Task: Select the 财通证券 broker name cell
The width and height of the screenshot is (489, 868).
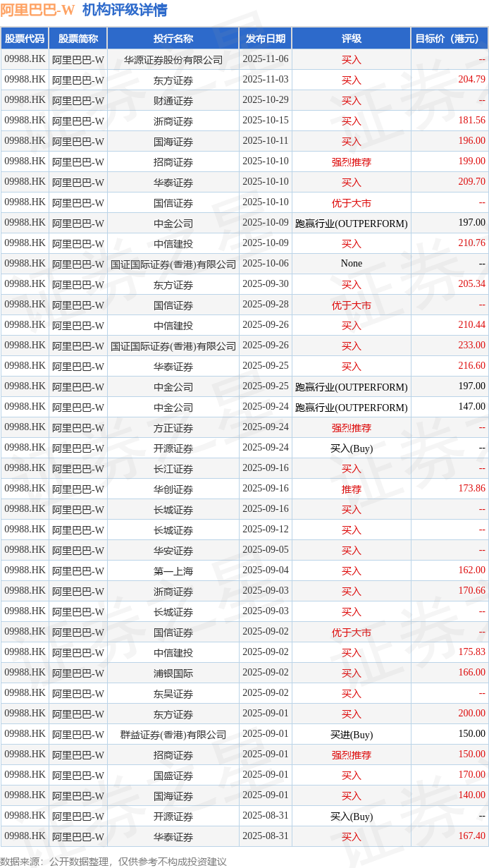Action: pos(173,101)
